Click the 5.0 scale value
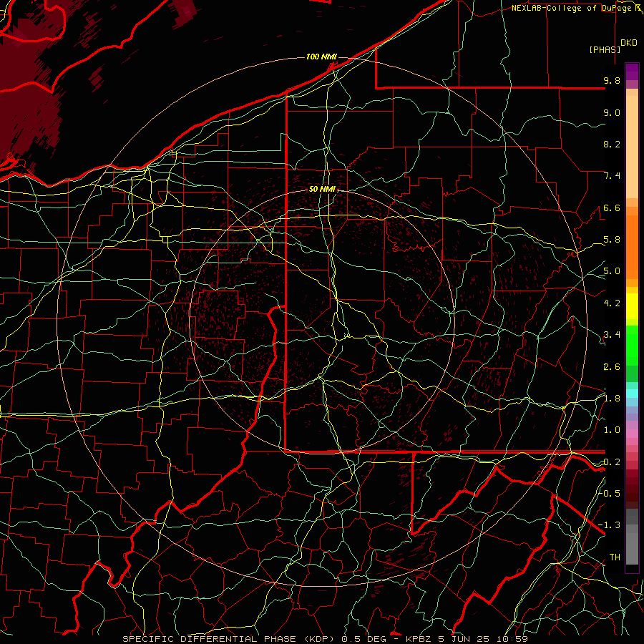The width and height of the screenshot is (644, 644). 612,271
